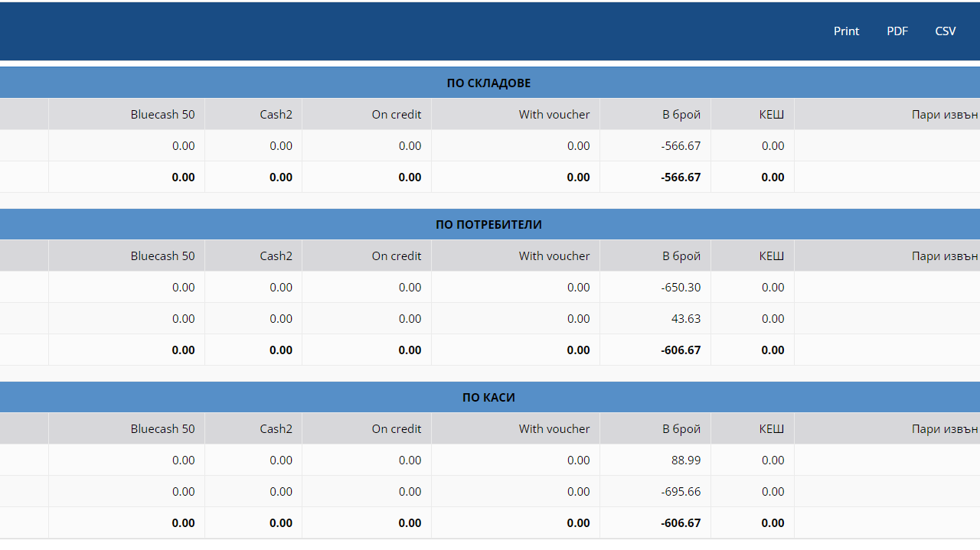Select the -606.67 total under ПО ПОТРЕБИТЕЛИ
The image size is (980, 550).
681,350
